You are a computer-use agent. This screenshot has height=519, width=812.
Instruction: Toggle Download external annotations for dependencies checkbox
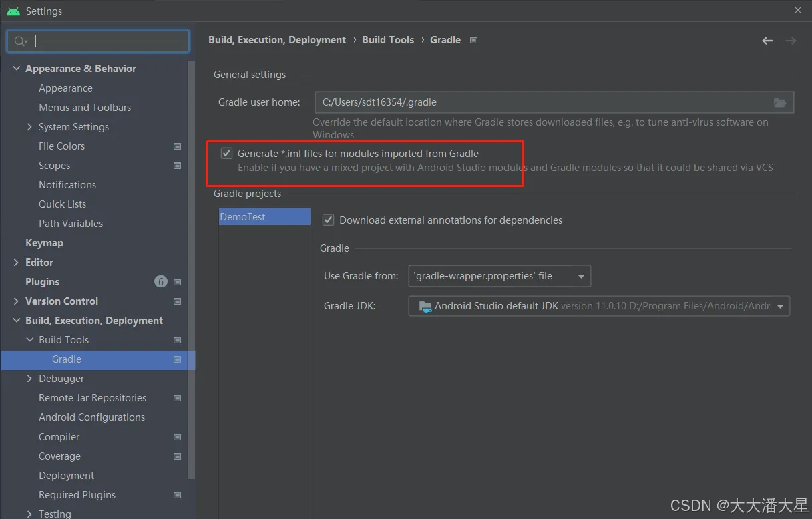[329, 220]
